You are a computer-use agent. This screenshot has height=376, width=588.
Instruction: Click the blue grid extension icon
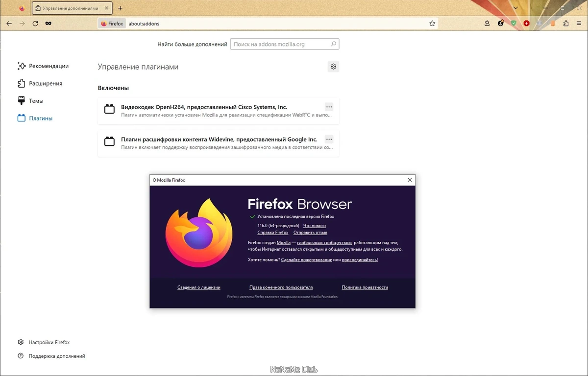tap(539, 23)
